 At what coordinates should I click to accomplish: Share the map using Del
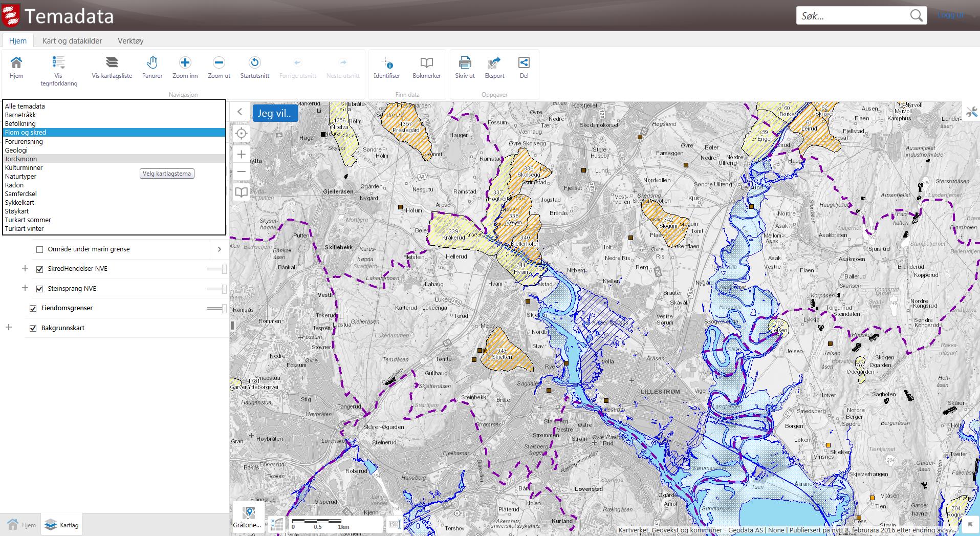tap(524, 68)
